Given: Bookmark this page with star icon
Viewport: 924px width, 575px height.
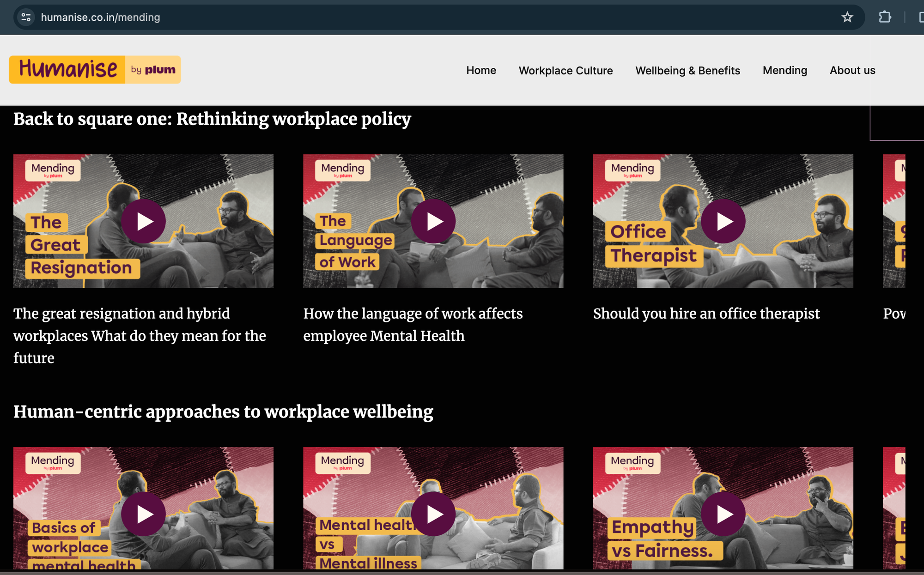Looking at the screenshot, I should click(x=847, y=18).
